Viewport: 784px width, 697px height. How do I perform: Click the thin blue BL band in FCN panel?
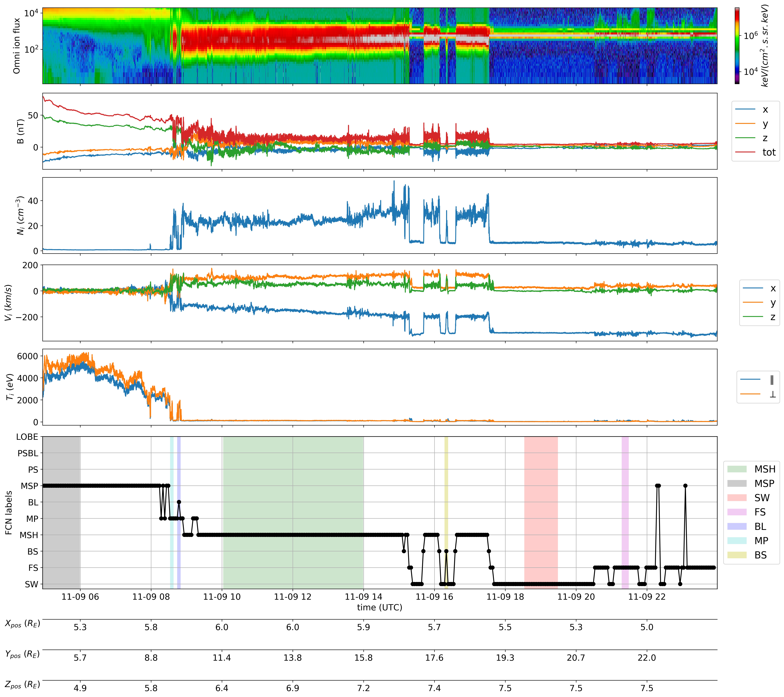click(179, 513)
